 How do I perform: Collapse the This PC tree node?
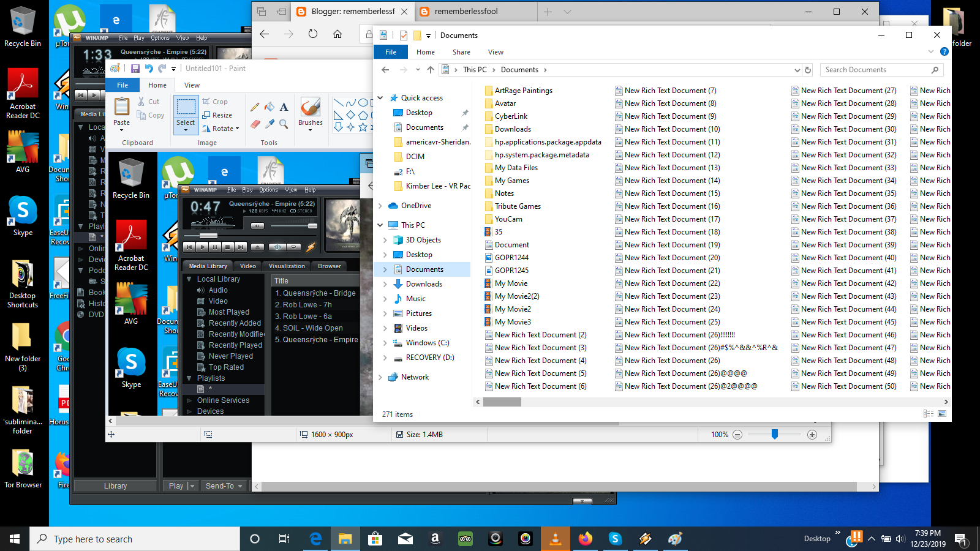click(380, 225)
